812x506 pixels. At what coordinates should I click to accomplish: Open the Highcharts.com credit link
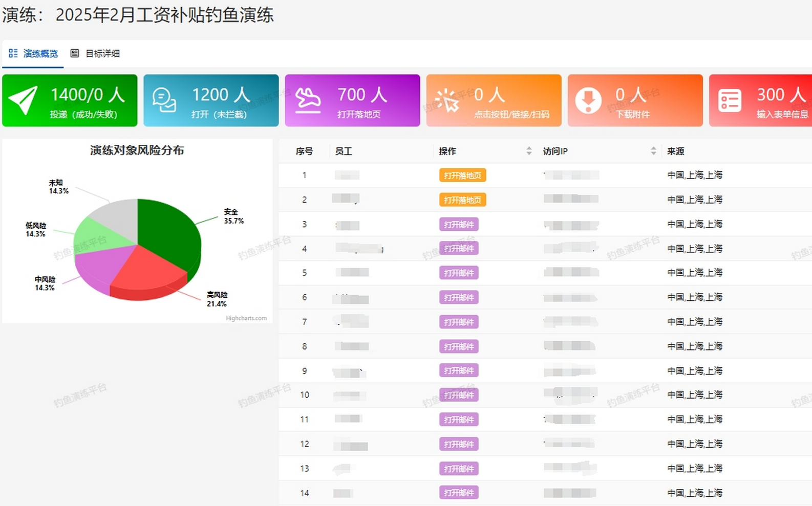[x=246, y=318]
